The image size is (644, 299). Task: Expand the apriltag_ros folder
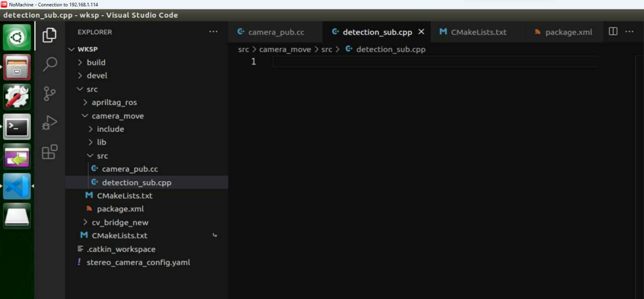146,102
